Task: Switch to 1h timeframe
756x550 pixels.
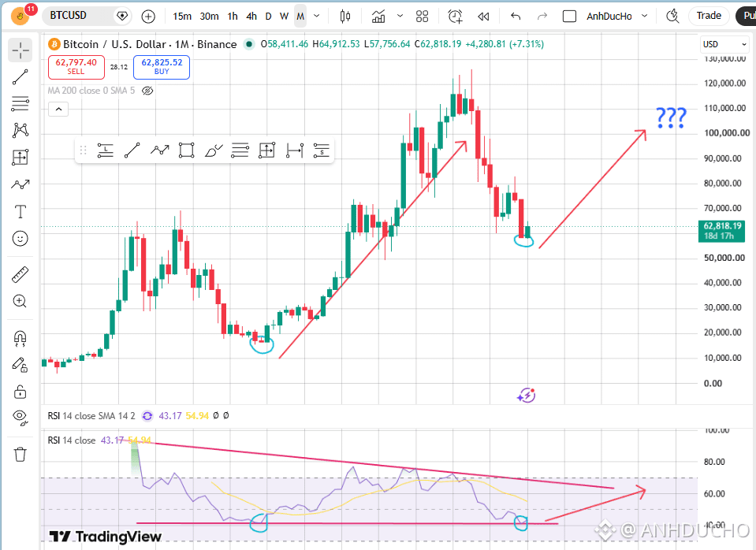Action: (x=233, y=17)
